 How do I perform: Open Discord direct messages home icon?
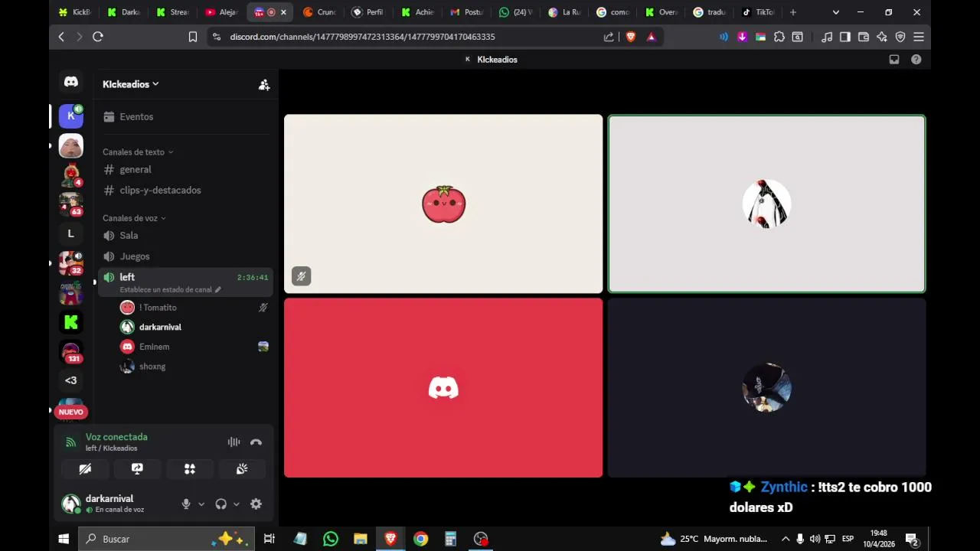(71, 82)
